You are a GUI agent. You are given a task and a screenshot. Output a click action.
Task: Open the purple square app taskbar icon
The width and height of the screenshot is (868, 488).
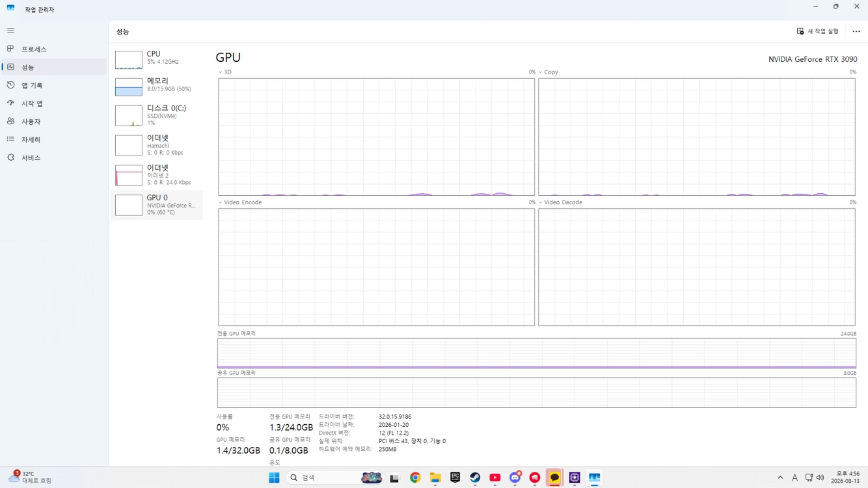tap(575, 478)
